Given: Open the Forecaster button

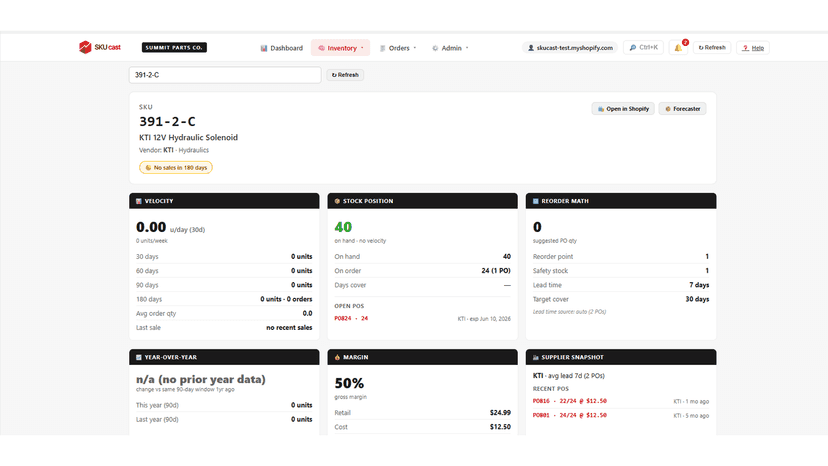Looking at the screenshot, I should point(682,109).
